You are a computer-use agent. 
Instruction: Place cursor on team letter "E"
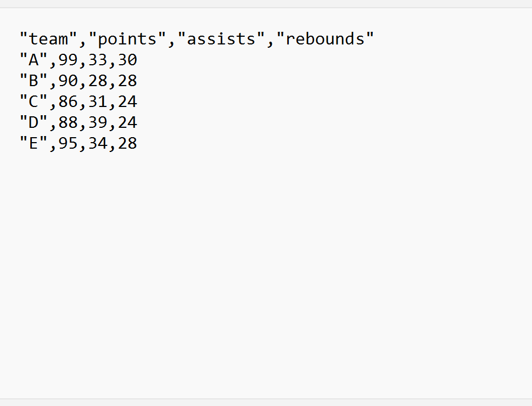33,143
